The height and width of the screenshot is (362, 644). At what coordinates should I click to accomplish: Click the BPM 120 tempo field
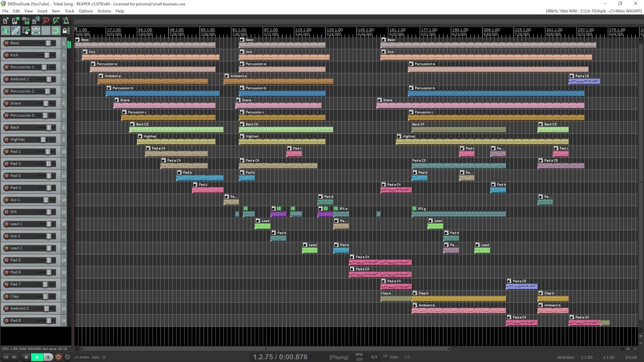359,357
